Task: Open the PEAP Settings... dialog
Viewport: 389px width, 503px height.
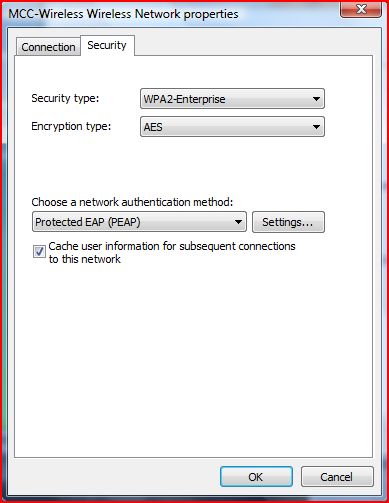Action: click(288, 222)
